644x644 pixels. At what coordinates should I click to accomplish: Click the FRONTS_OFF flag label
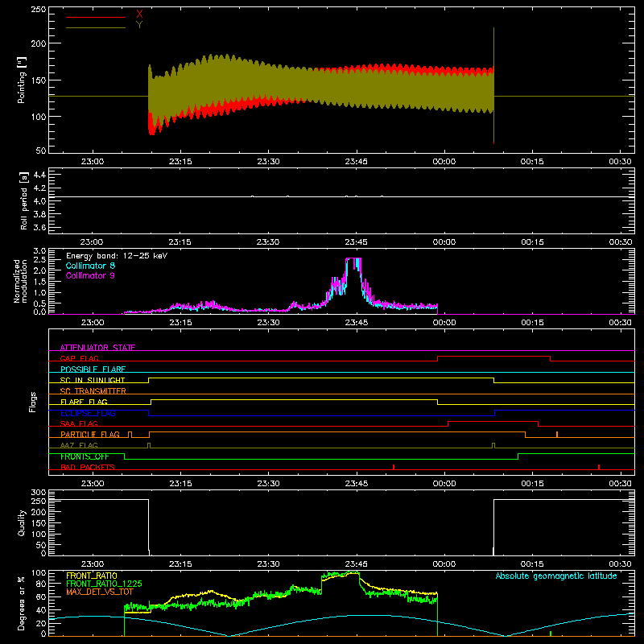click(x=85, y=456)
